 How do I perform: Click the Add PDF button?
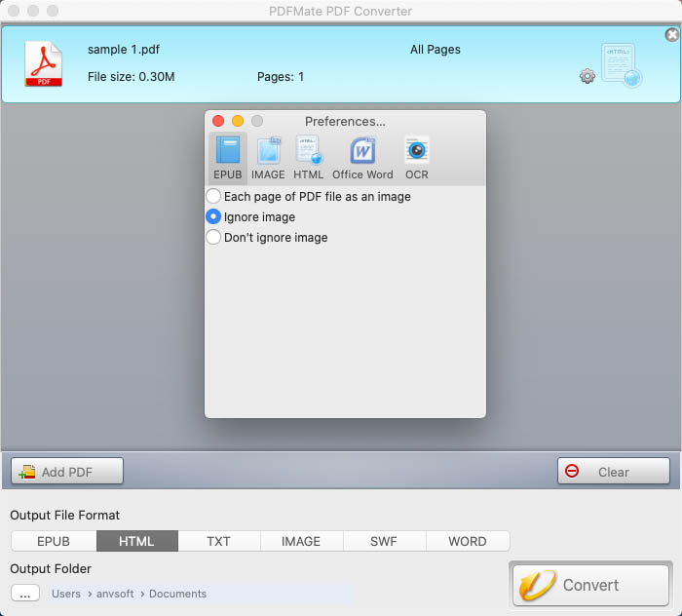pyautogui.click(x=67, y=471)
